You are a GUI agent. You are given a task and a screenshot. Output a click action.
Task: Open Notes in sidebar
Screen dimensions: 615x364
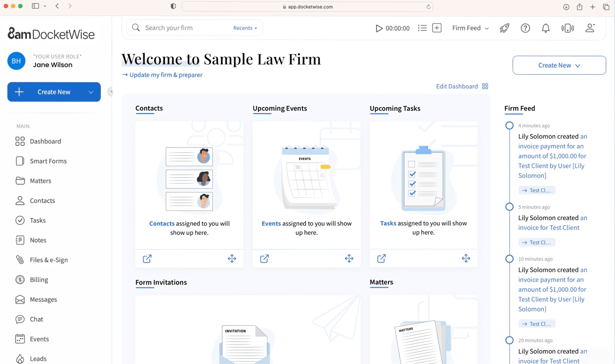tap(31, 240)
